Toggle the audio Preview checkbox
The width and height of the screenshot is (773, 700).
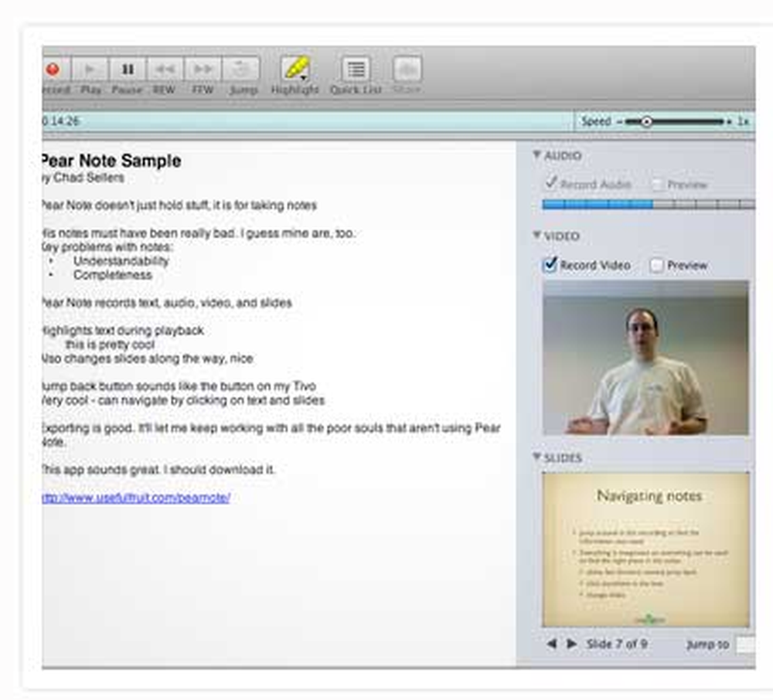(x=656, y=185)
